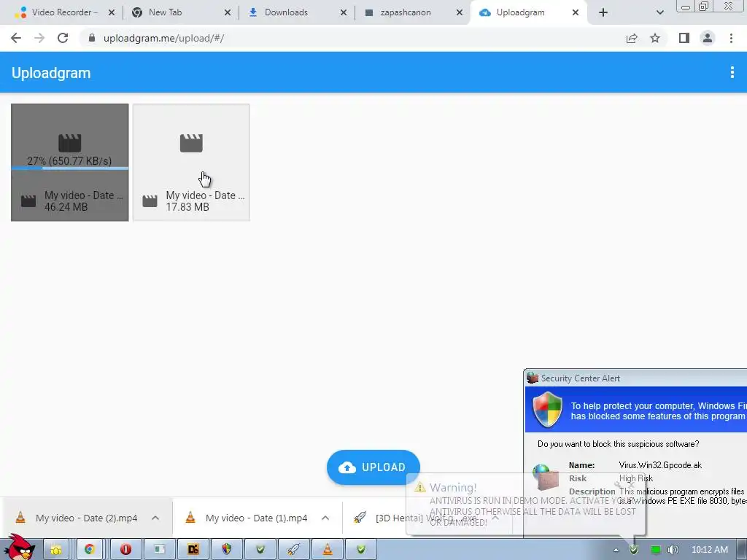Viewport: 747px width, 560px height.
Task: Expand options for My video - Date (1).mp4
Action: coord(325,518)
